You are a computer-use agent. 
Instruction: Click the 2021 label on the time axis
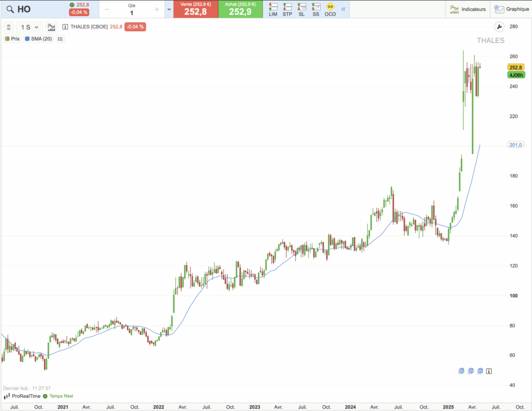63,407
